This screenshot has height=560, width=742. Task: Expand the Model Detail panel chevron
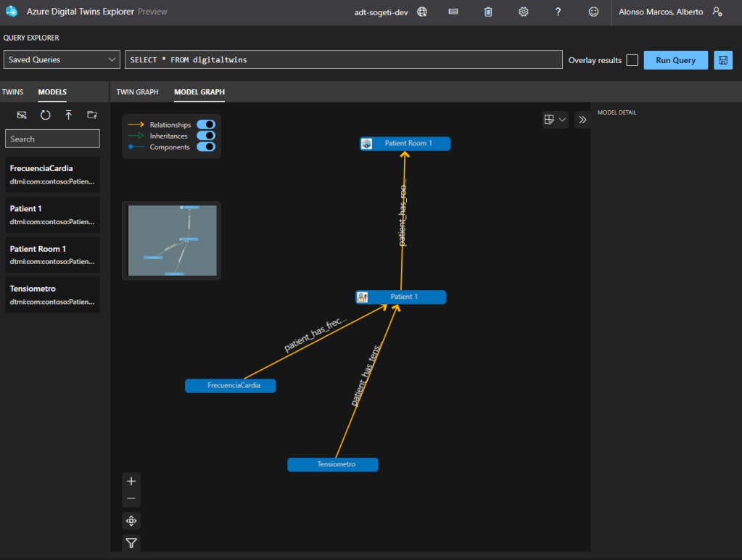coord(582,120)
